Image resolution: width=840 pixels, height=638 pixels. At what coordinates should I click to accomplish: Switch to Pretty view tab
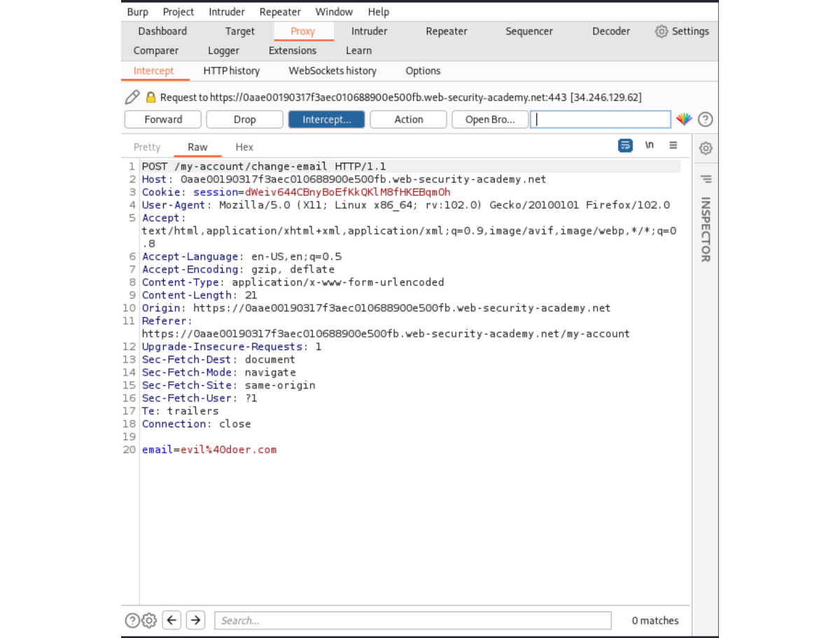pyautogui.click(x=147, y=147)
